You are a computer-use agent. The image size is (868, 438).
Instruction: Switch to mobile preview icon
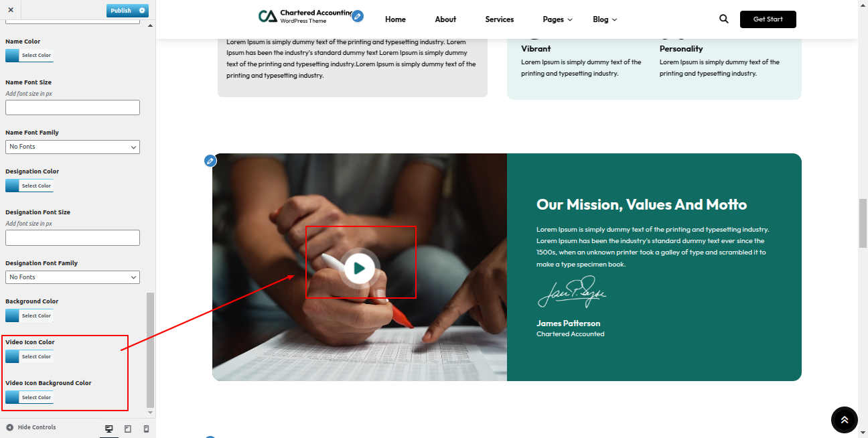coord(146,429)
